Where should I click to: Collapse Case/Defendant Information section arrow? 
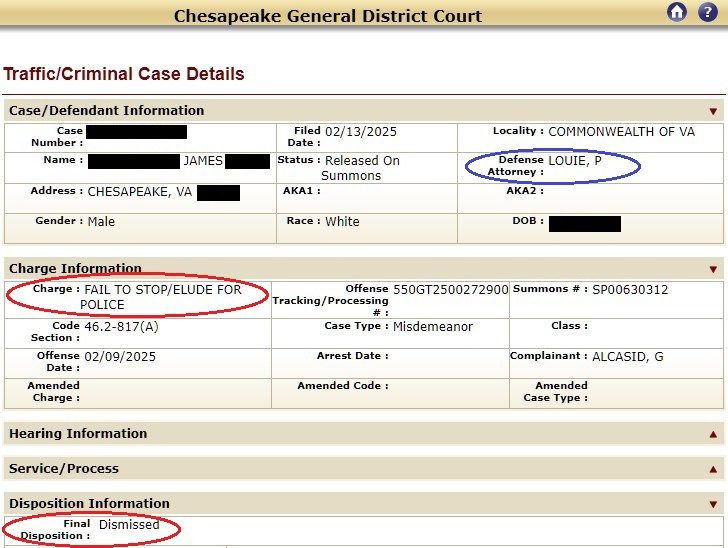pyautogui.click(x=713, y=111)
